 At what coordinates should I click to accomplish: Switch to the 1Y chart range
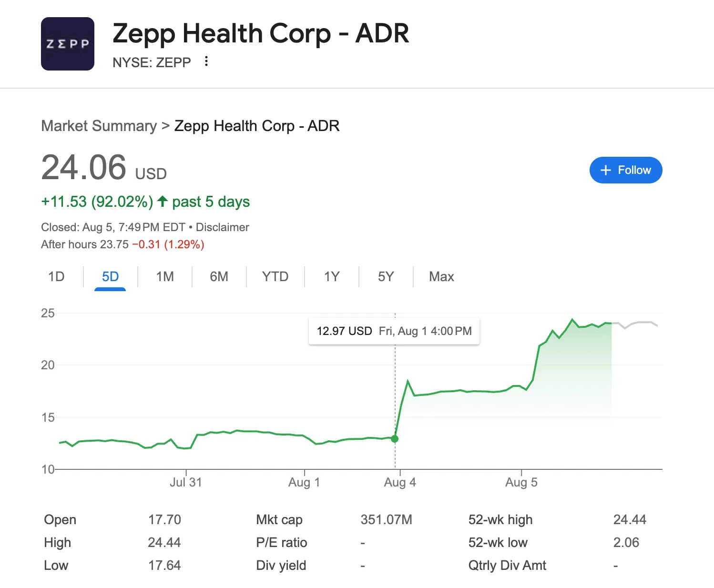(x=332, y=276)
